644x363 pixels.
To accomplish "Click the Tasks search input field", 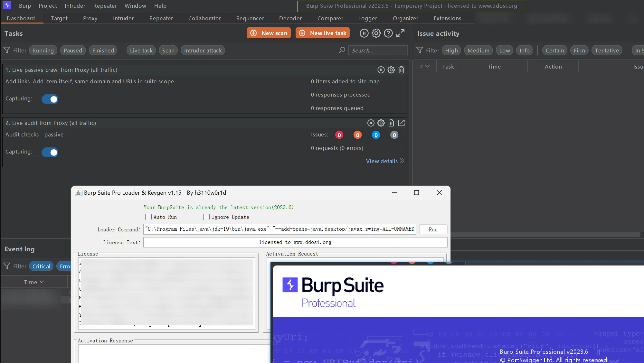I will coord(378,50).
